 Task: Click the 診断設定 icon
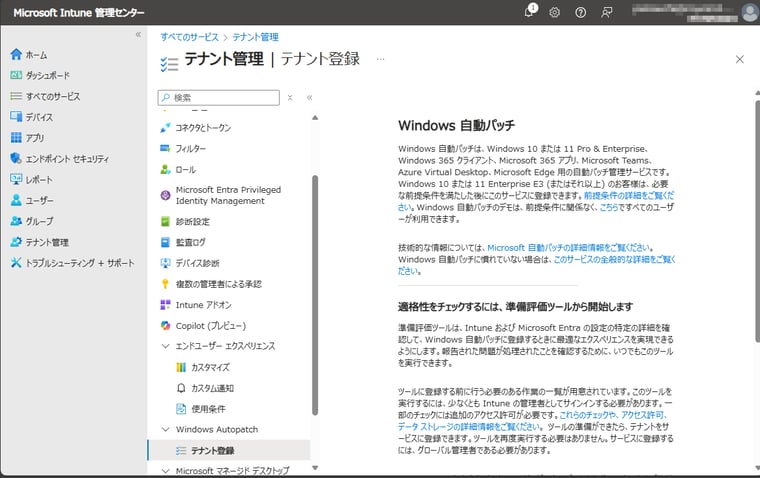click(165, 222)
